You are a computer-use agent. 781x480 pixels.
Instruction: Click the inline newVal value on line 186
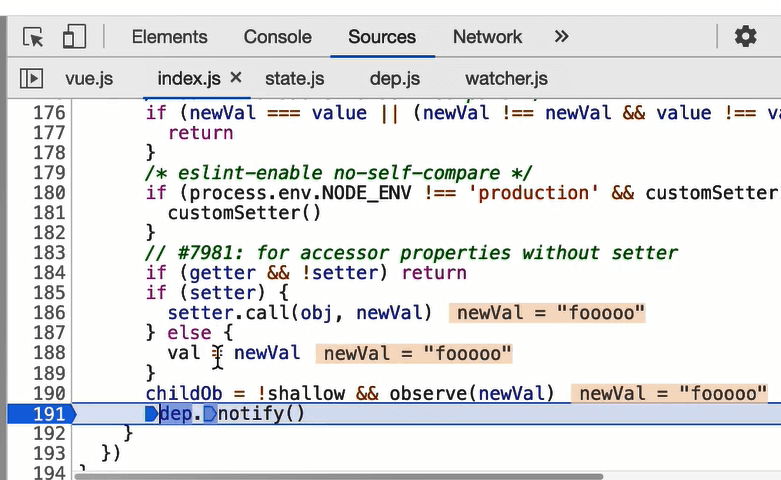pyautogui.click(x=547, y=313)
